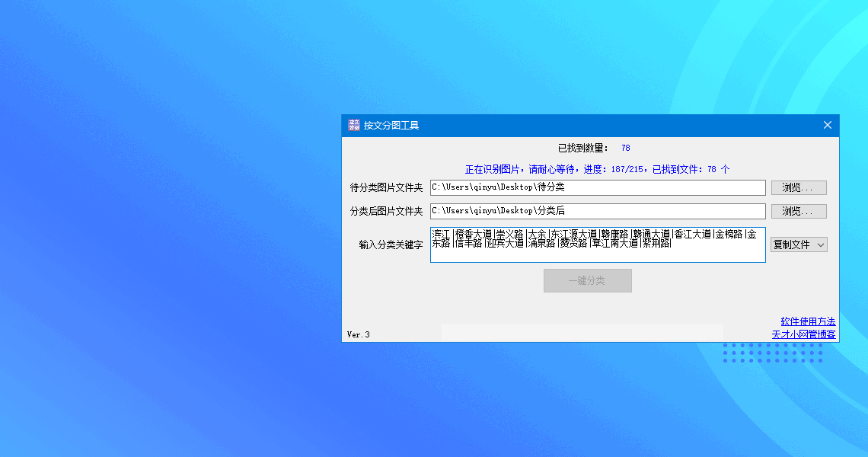Image resolution: width=868 pixels, height=457 pixels.
Task: Click into the 分类关键字 keywords text box
Action: (x=598, y=244)
